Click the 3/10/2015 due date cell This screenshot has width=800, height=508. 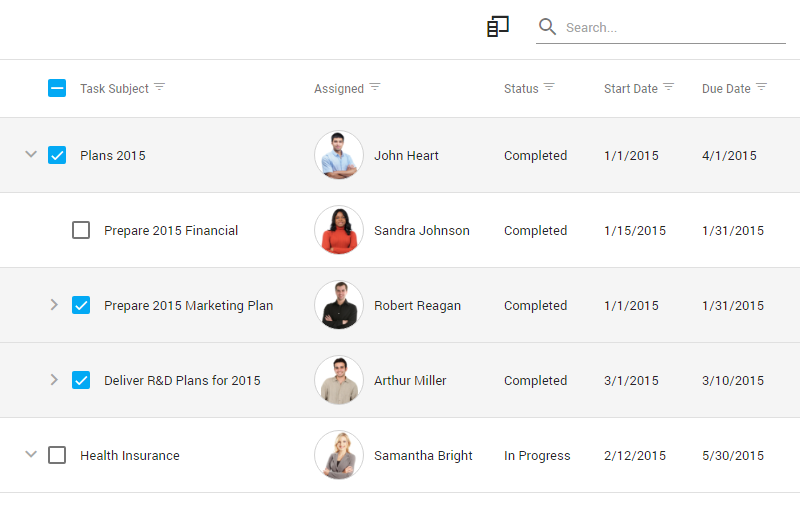[733, 380]
